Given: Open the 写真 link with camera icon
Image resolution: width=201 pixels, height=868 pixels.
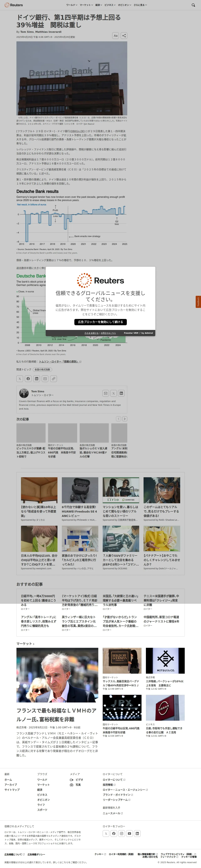Looking at the screenshot, I should 75,785.
